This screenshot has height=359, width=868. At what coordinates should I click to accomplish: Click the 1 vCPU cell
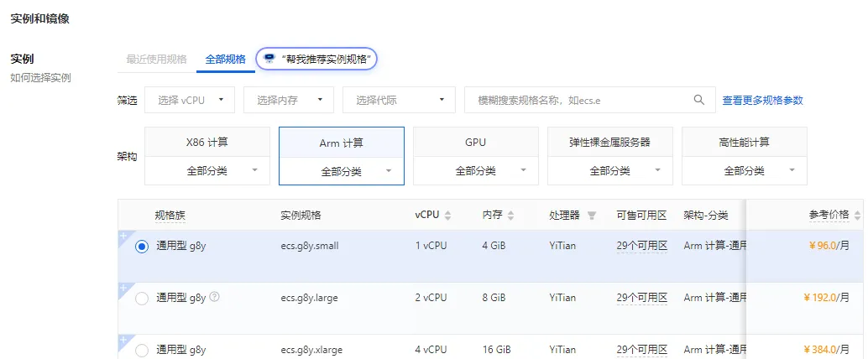click(431, 246)
